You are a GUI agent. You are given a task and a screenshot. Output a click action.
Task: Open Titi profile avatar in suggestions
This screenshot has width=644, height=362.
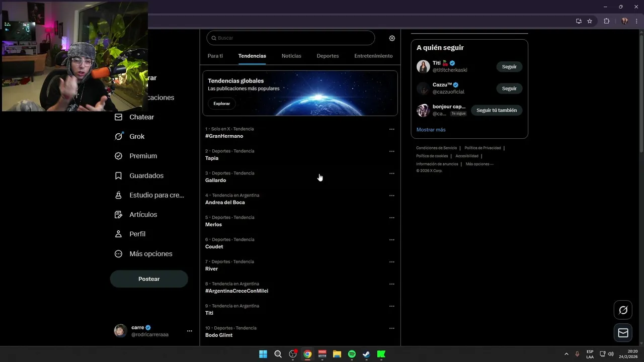tap(423, 66)
